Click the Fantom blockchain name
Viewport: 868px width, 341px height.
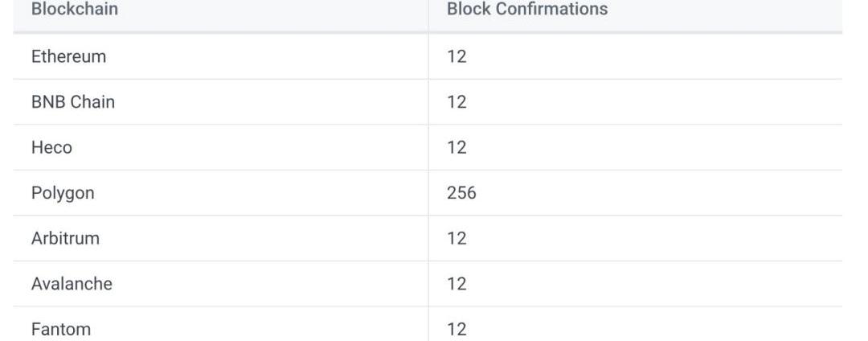coord(60,329)
